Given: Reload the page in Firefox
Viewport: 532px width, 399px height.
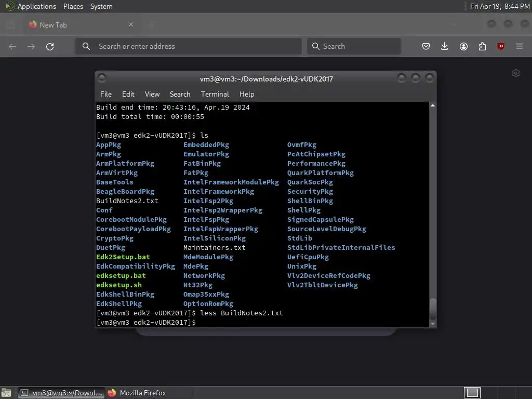Looking at the screenshot, I should 50,46.
